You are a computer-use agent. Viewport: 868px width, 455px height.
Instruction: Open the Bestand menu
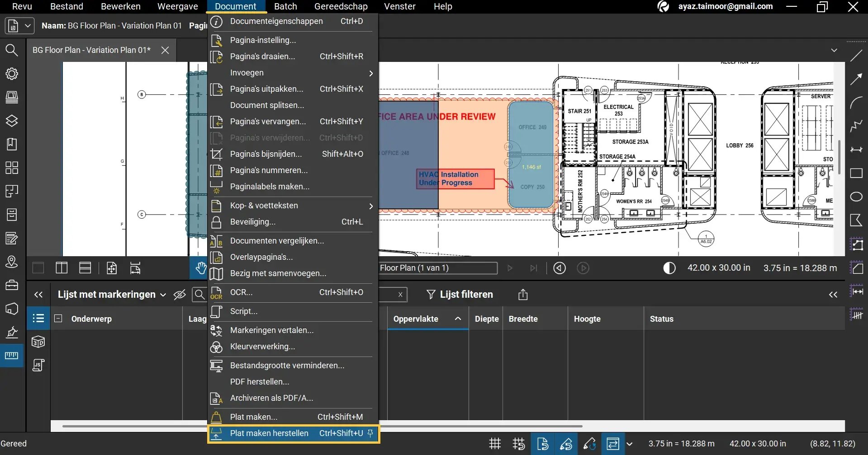(66, 6)
